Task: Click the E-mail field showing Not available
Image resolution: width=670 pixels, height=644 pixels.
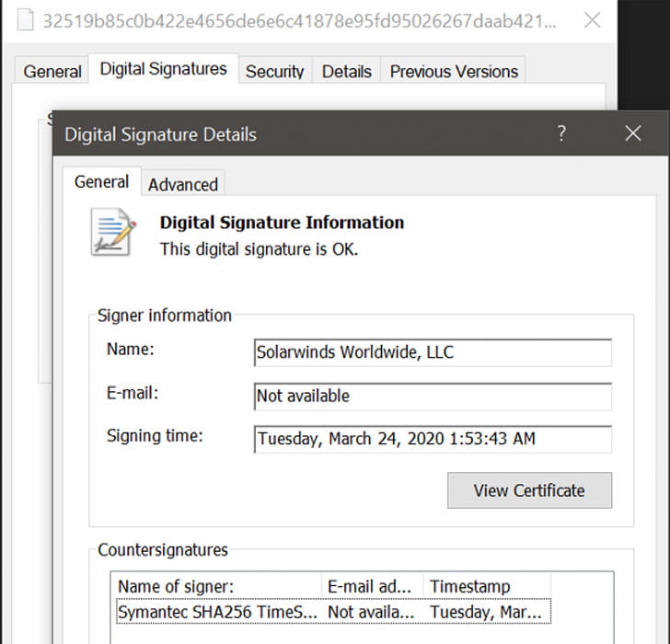Action: [433, 397]
